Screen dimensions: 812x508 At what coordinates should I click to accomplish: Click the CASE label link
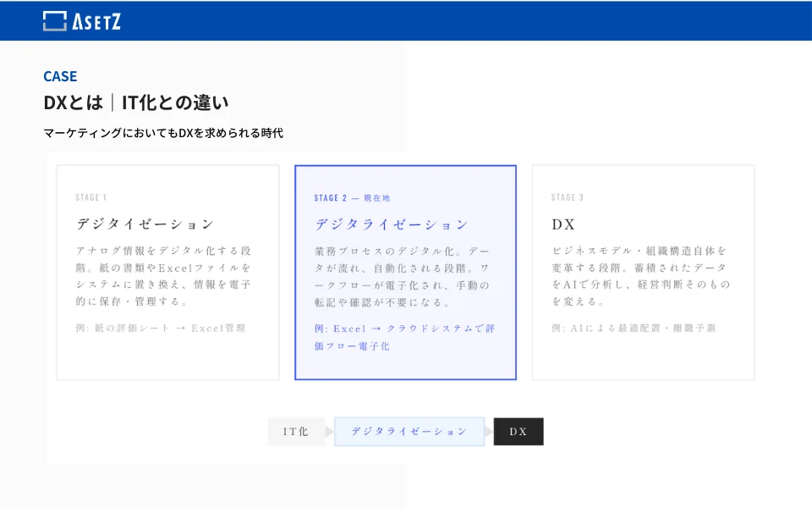(x=58, y=76)
